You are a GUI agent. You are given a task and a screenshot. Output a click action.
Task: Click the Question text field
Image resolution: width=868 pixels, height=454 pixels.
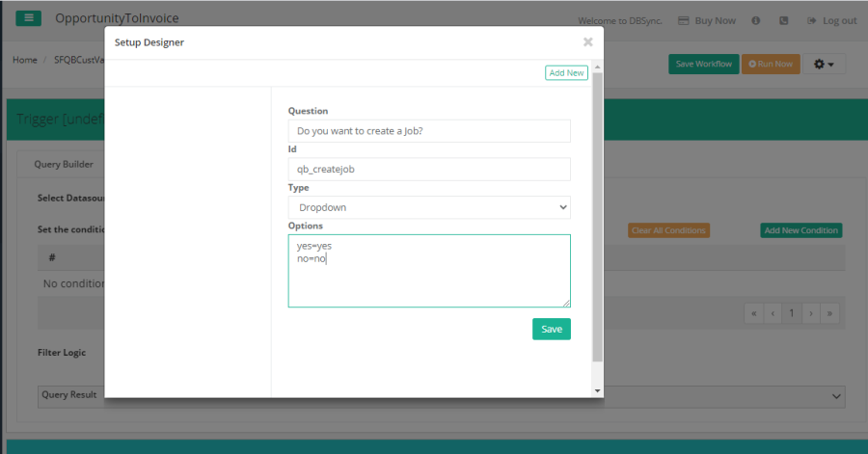(429, 130)
